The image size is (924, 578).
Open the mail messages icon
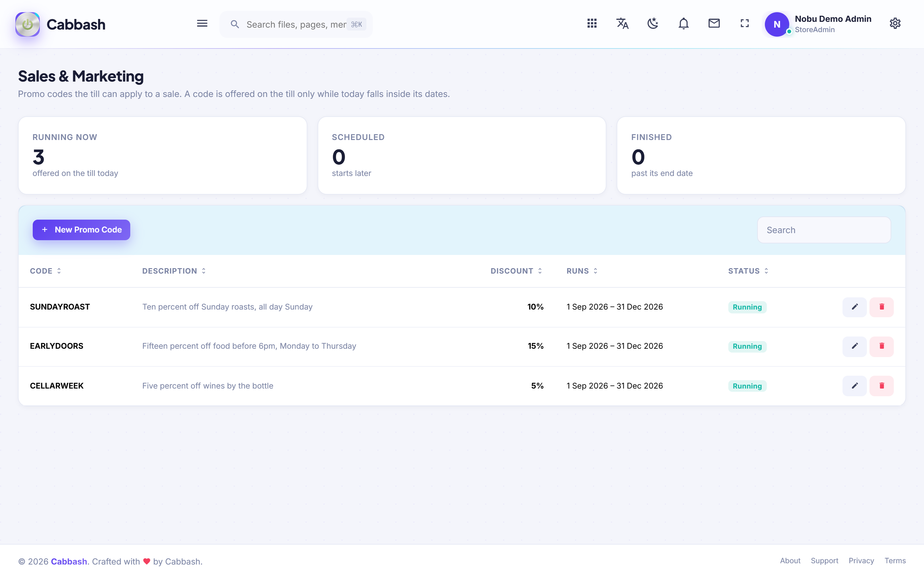(x=714, y=24)
